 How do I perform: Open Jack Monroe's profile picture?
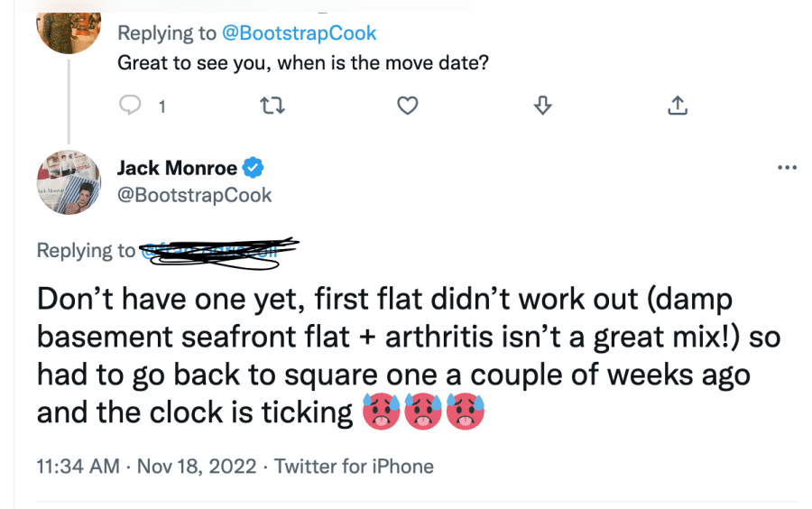[x=69, y=182]
